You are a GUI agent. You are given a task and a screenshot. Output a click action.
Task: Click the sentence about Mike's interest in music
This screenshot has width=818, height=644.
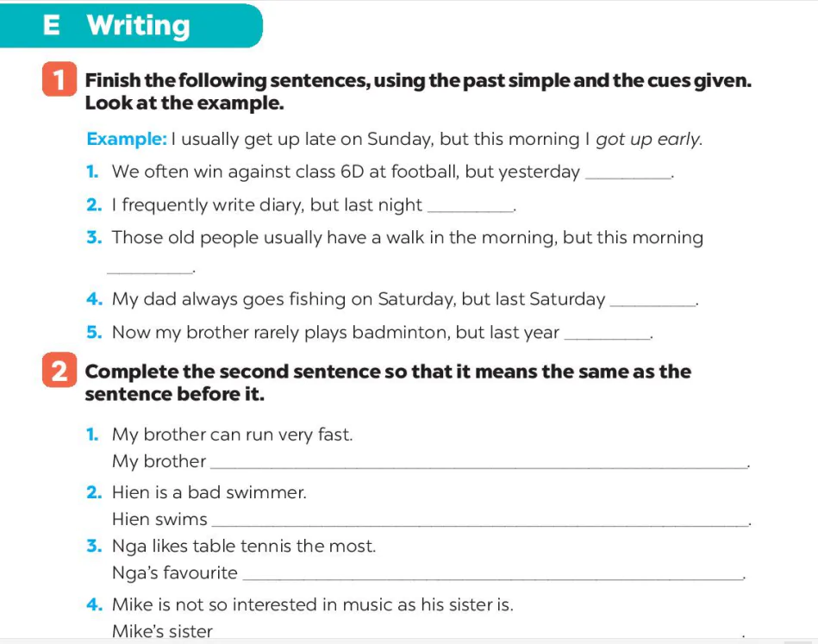(313, 604)
